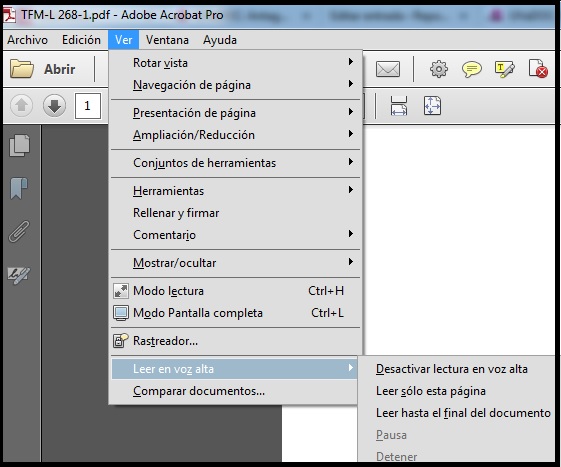
Task: Click the delete page icon with red X
Action: (x=538, y=68)
